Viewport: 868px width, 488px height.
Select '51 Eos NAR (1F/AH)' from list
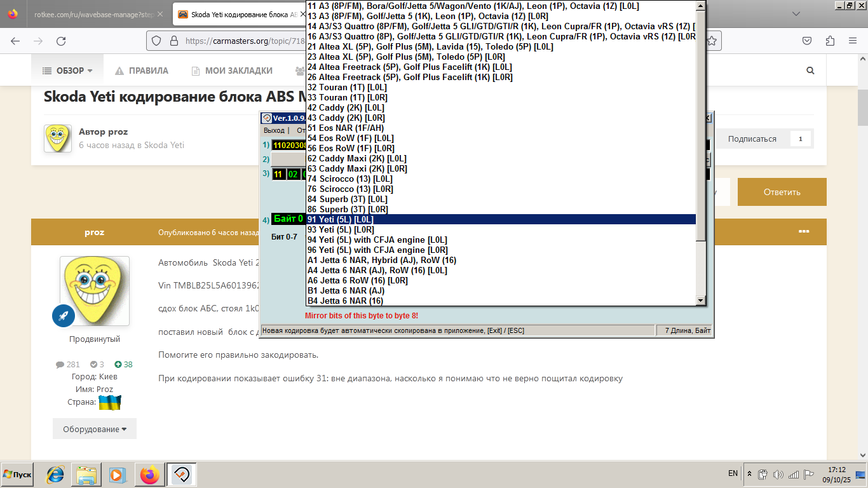(345, 128)
